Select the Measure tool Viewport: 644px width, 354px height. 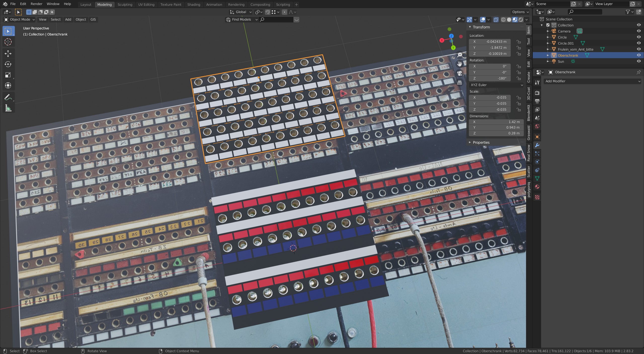(x=8, y=108)
